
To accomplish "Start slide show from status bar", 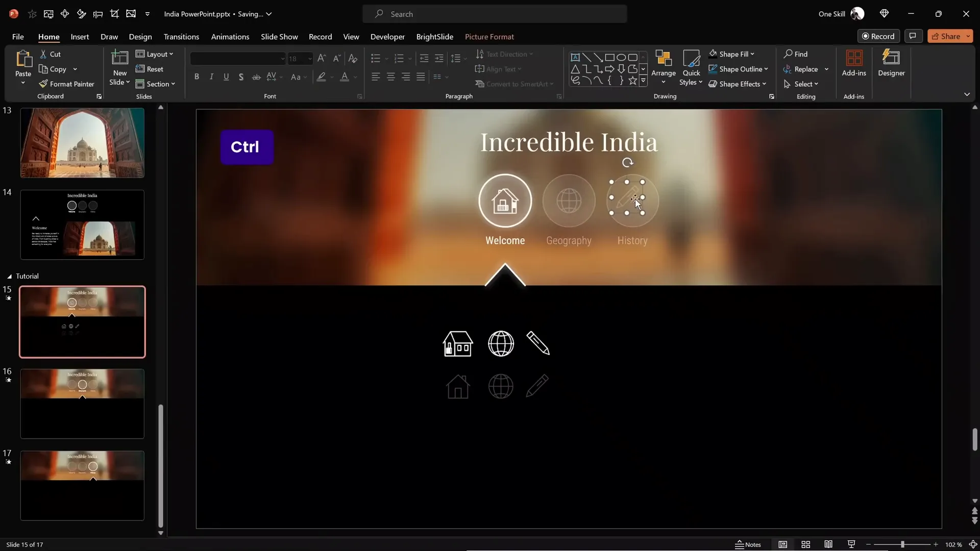I will (851, 544).
